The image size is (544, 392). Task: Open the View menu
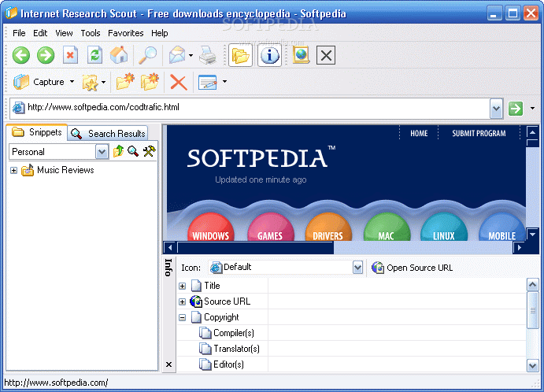65,33
